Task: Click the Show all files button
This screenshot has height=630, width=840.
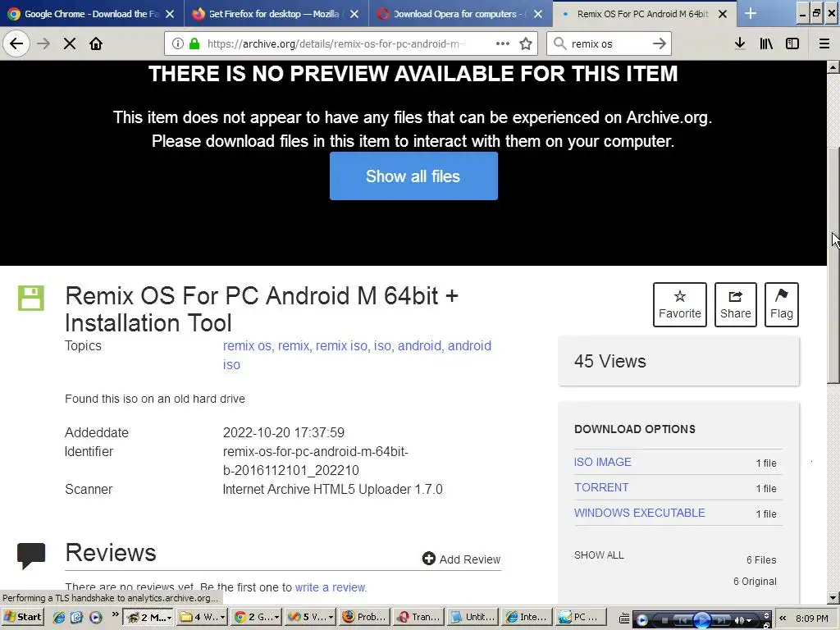Action: point(413,176)
